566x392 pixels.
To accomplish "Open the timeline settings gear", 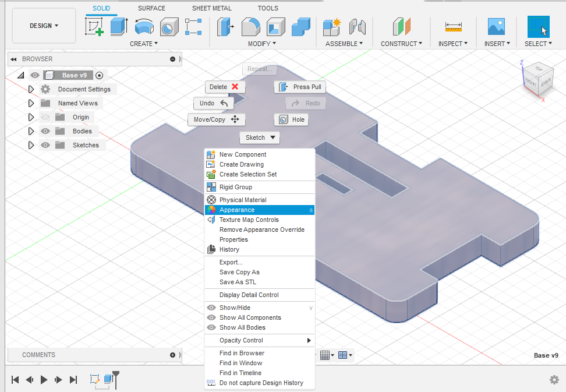I will [x=554, y=379].
